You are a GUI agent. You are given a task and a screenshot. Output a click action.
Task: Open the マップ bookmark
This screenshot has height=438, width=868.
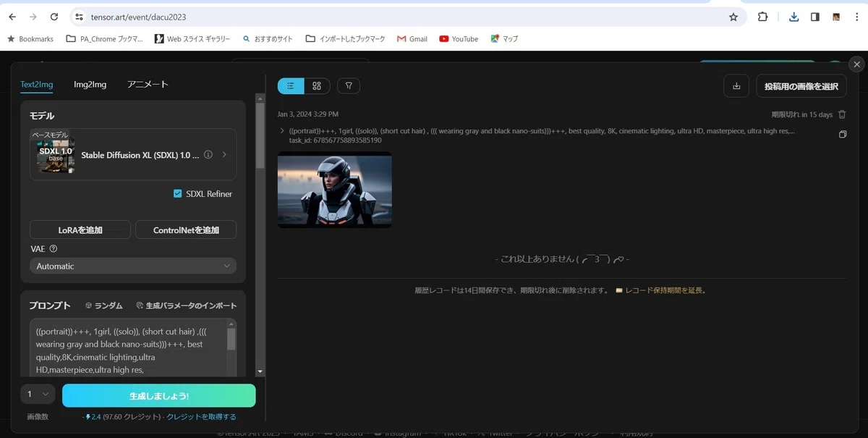[x=504, y=39]
